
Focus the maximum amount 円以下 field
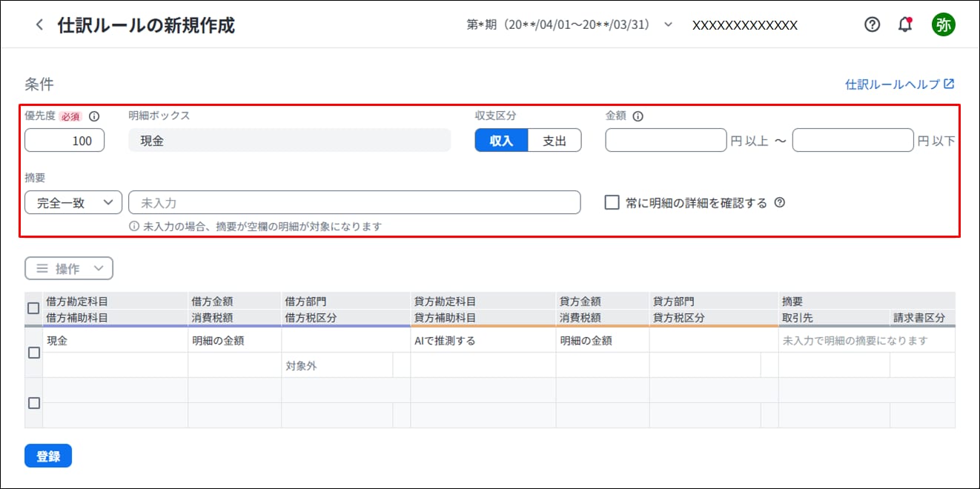(x=853, y=140)
